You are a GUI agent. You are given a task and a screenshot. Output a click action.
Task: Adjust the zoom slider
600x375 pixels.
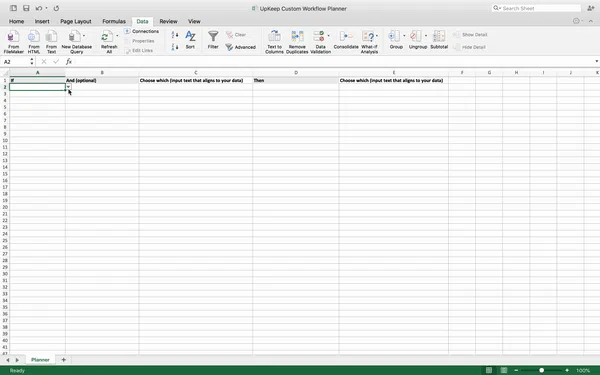[x=541, y=370]
